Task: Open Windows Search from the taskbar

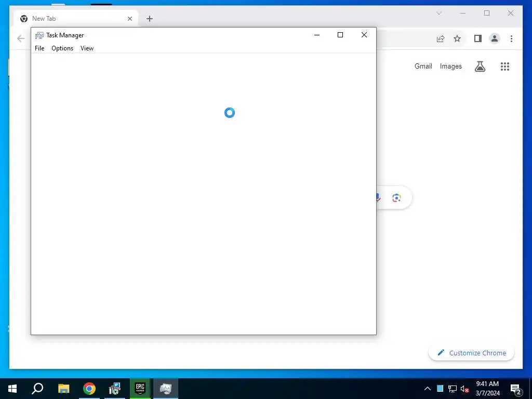Action: pos(37,389)
